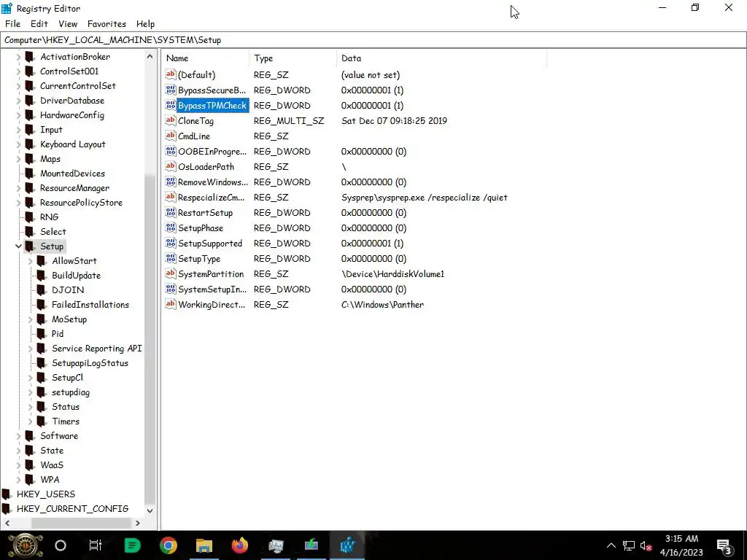The width and height of the screenshot is (747, 560).
Task: Open the Help menu
Action: tap(145, 24)
